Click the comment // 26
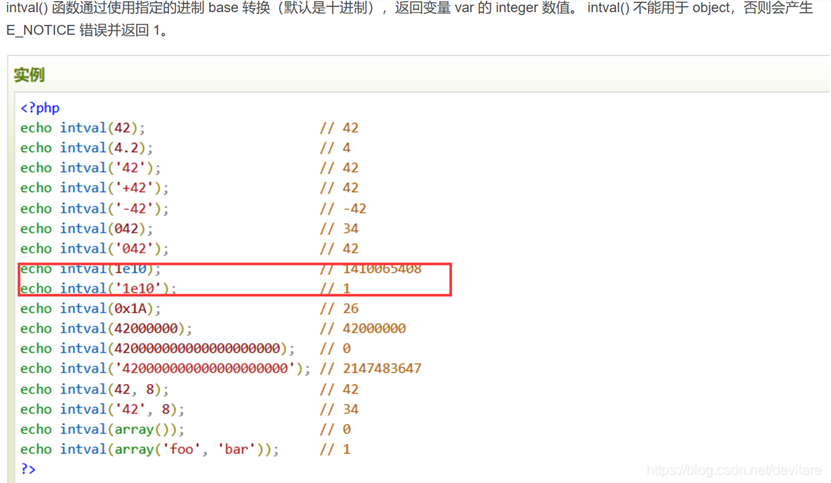Screen dimensions: 831x483 (339, 308)
